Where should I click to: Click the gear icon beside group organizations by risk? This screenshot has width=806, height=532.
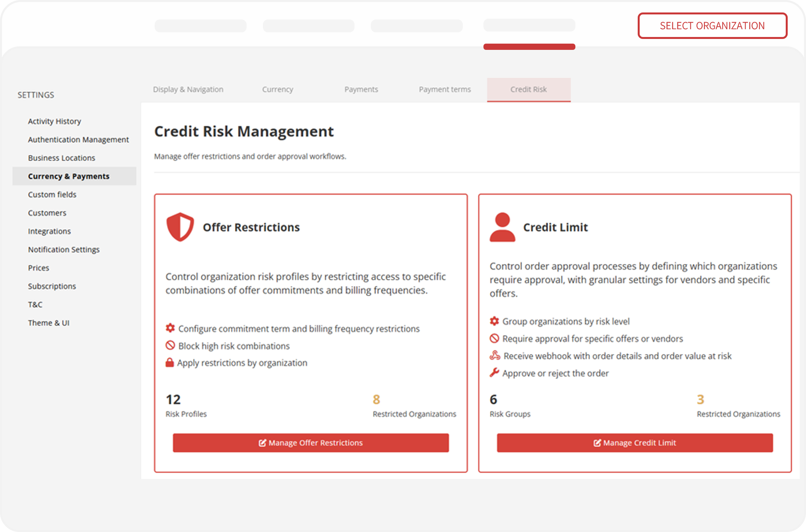pos(494,321)
